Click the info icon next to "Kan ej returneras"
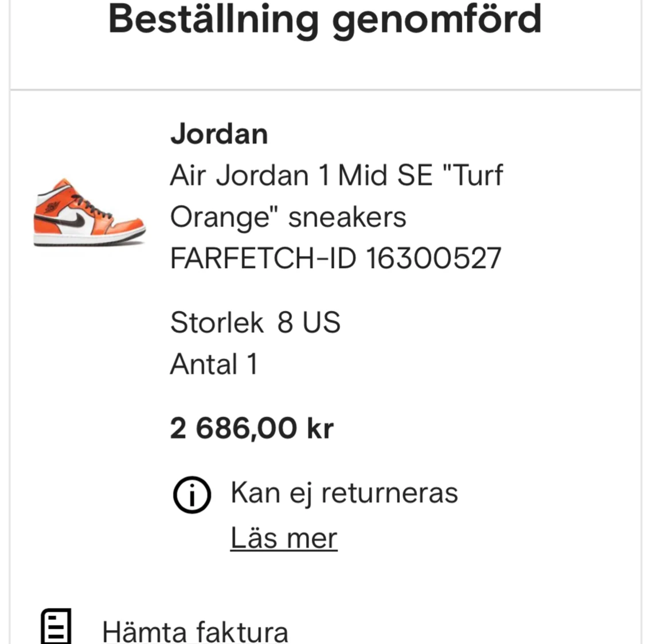 tap(192, 494)
